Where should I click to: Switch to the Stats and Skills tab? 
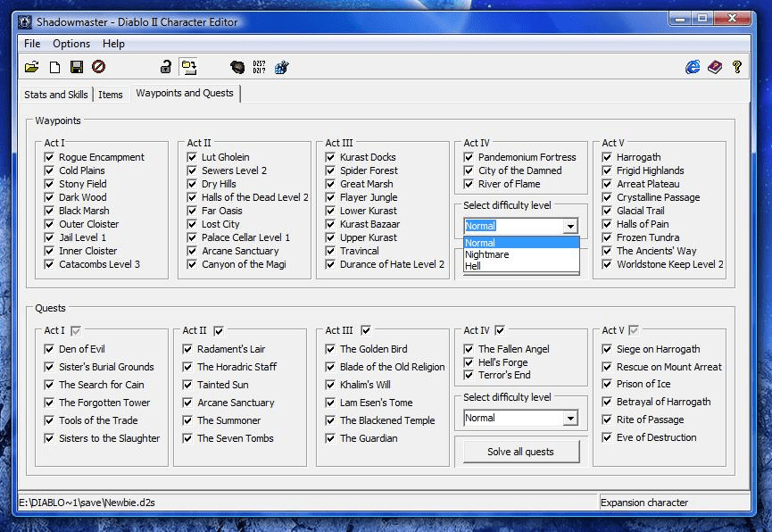pos(56,95)
